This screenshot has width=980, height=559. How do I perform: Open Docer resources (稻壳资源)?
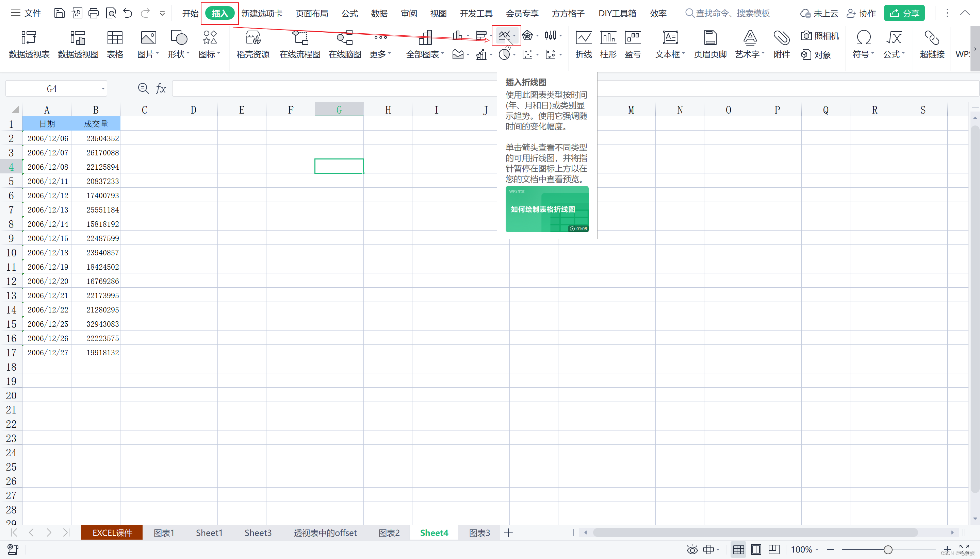click(253, 45)
